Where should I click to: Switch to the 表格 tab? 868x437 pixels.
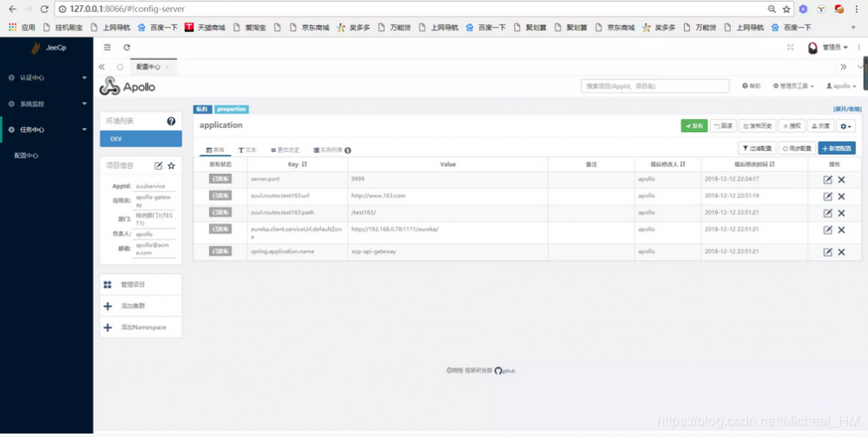point(214,150)
